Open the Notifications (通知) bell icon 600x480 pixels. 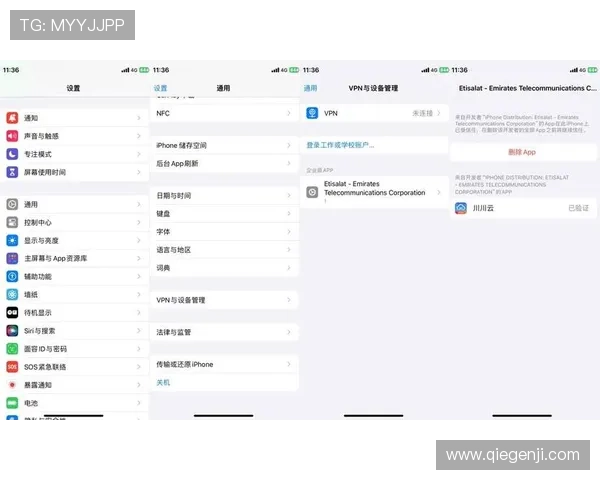[x=12, y=118]
